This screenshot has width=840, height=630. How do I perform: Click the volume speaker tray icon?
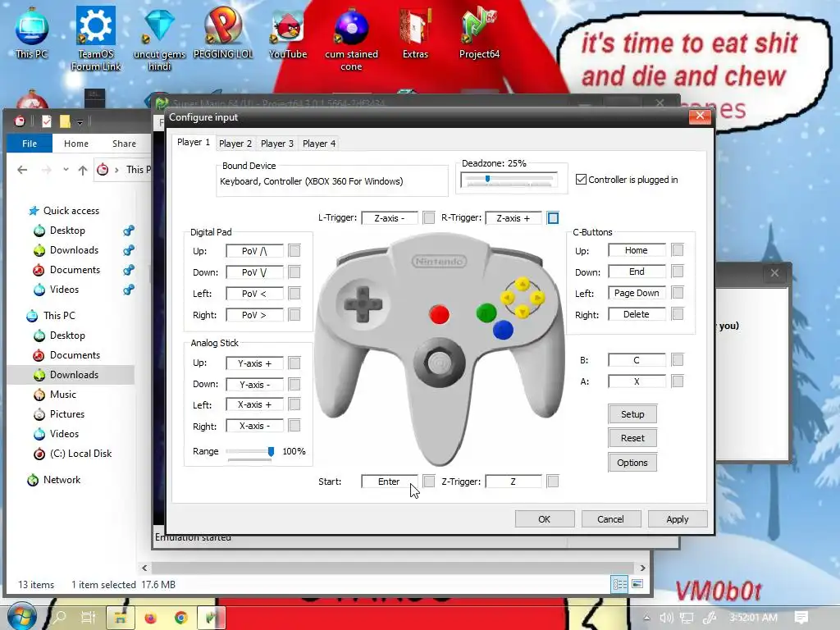click(666, 618)
